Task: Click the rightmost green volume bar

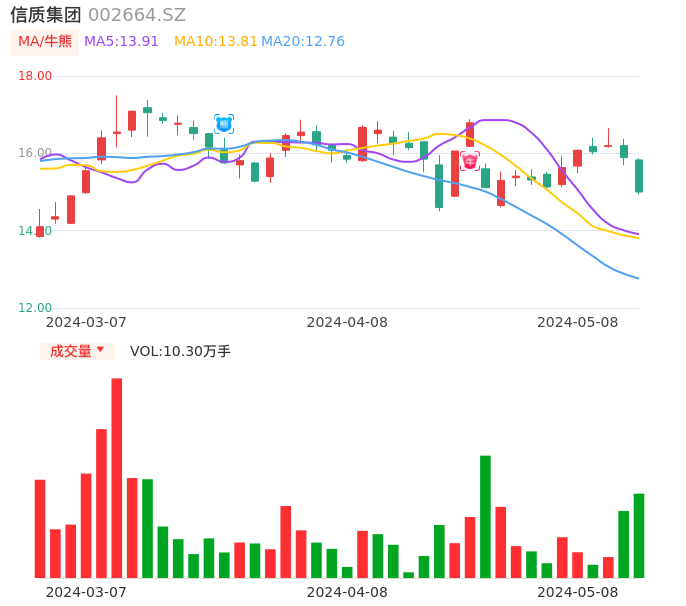Action: click(x=639, y=535)
